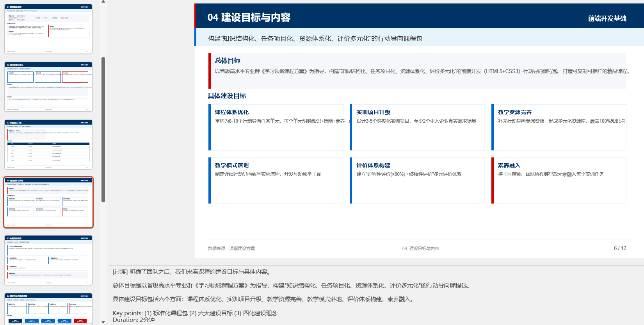Click the slide title 04 建设目标与内容

(249, 18)
